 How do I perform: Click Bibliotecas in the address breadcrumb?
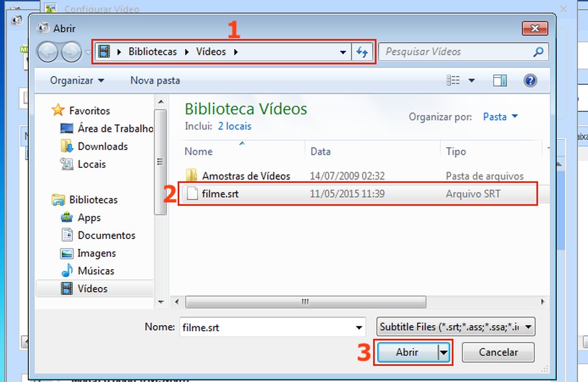tap(152, 51)
